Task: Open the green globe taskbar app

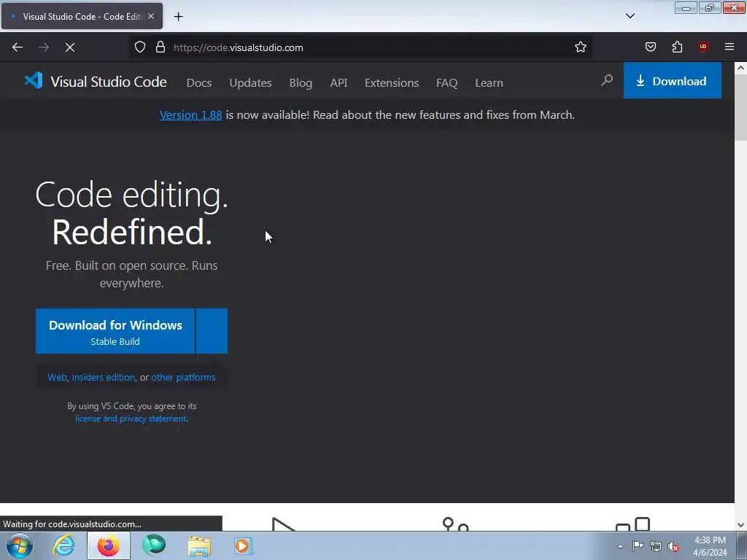Action: [154, 545]
